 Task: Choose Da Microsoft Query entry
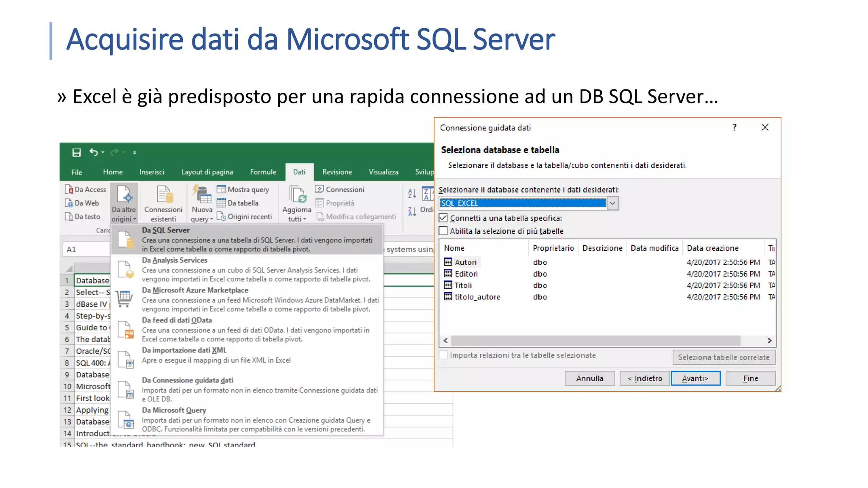(x=247, y=420)
